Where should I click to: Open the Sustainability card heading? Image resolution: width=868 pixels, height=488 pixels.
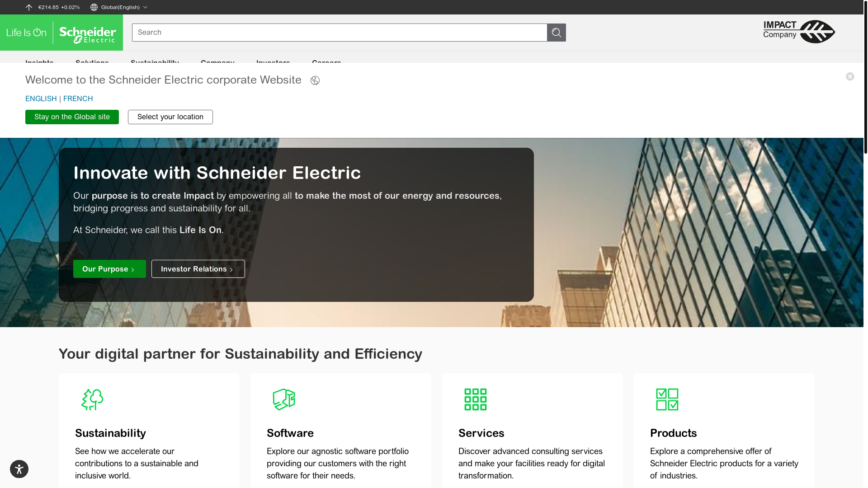click(110, 433)
